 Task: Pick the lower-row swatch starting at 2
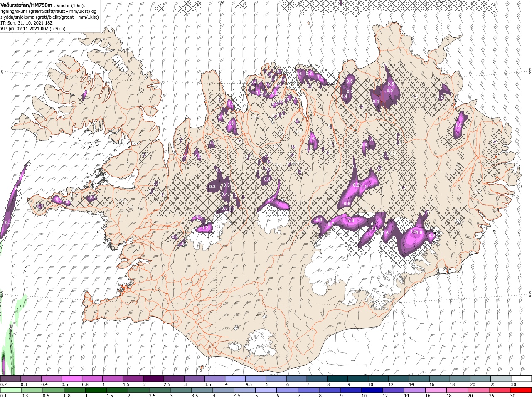coord(138,390)
